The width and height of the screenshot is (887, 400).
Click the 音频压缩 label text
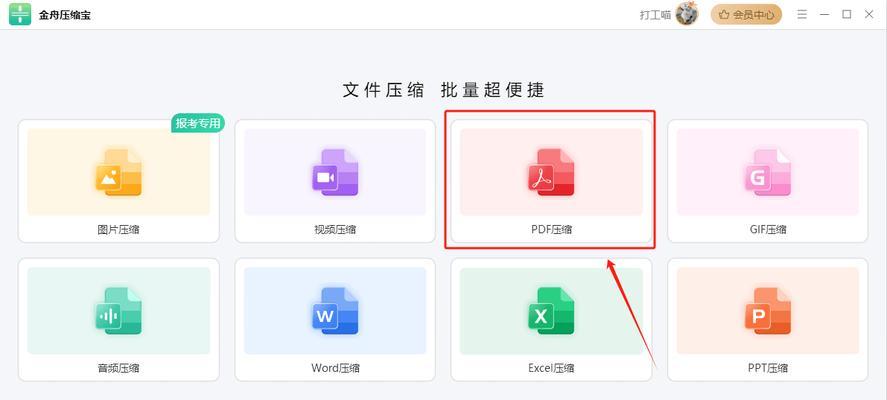coord(119,368)
